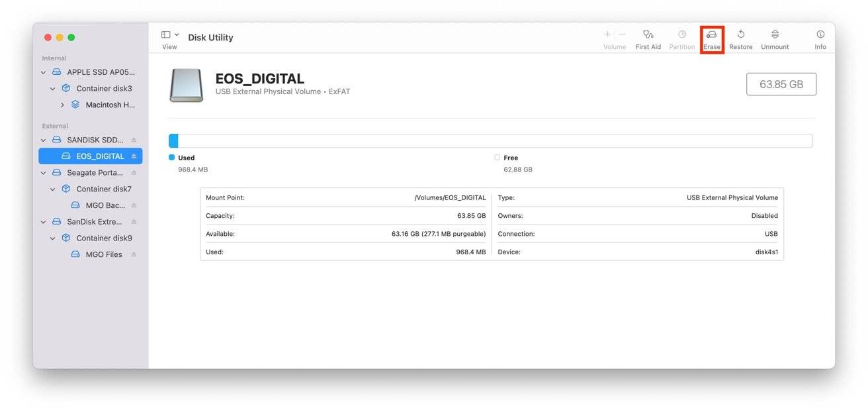The image size is (868, 412).
Task: Click the add Volume plus icon
Action: click(607, 33)
